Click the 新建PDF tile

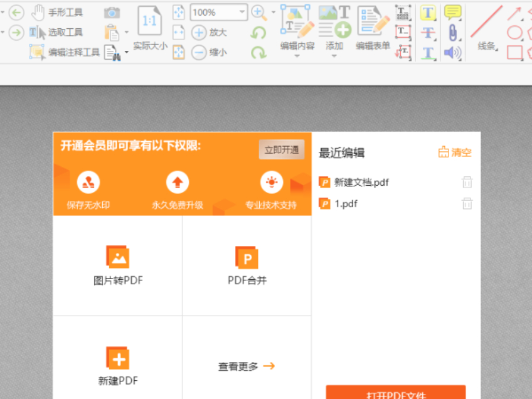coord(118,366)
